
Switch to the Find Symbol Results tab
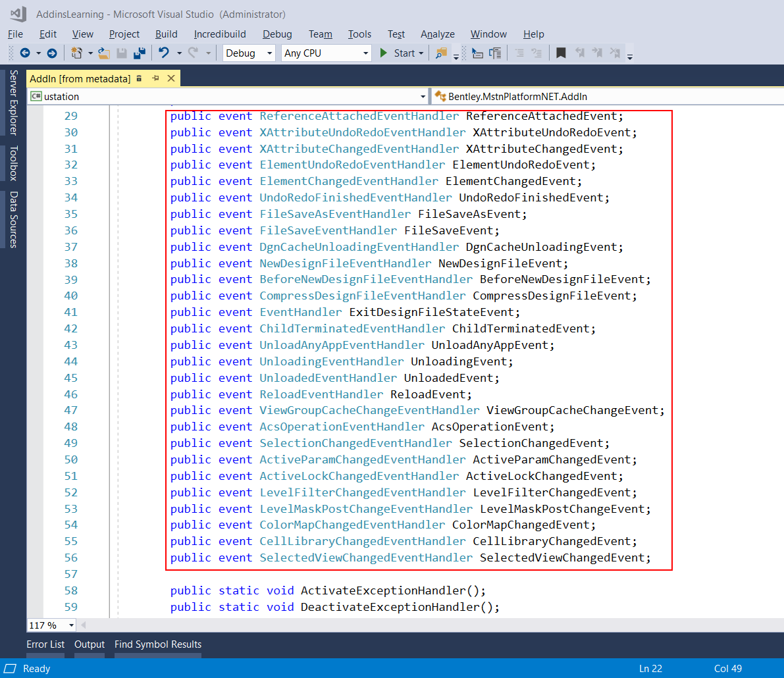158,644
